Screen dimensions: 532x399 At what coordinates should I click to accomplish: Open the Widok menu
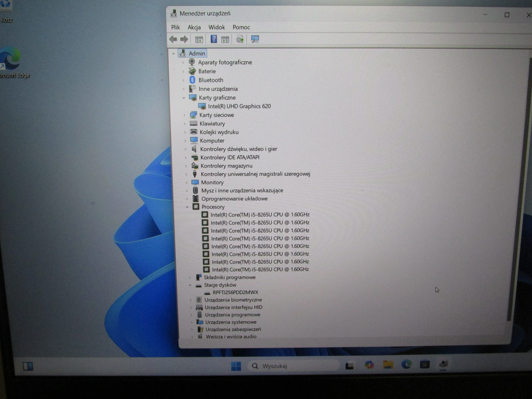[x=216, y=27]
